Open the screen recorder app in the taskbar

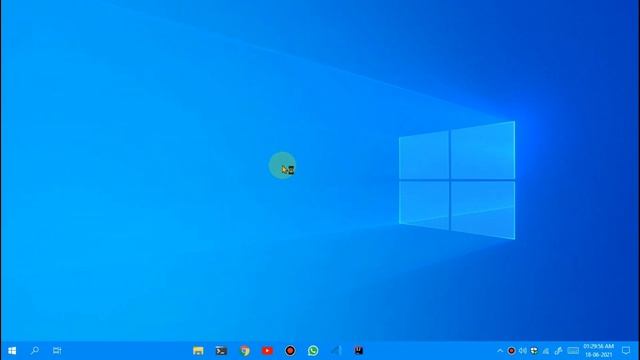click(x=290, y=351)
